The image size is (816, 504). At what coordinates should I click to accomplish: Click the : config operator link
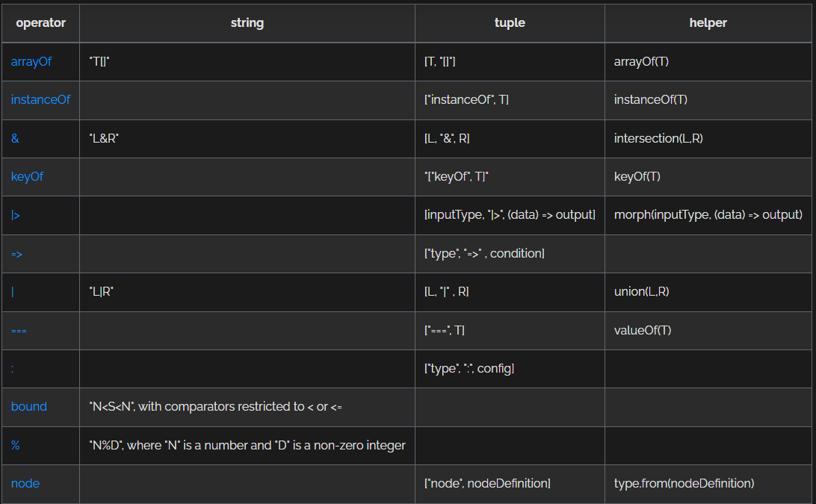pyautogui.click(x=13, y=369)
